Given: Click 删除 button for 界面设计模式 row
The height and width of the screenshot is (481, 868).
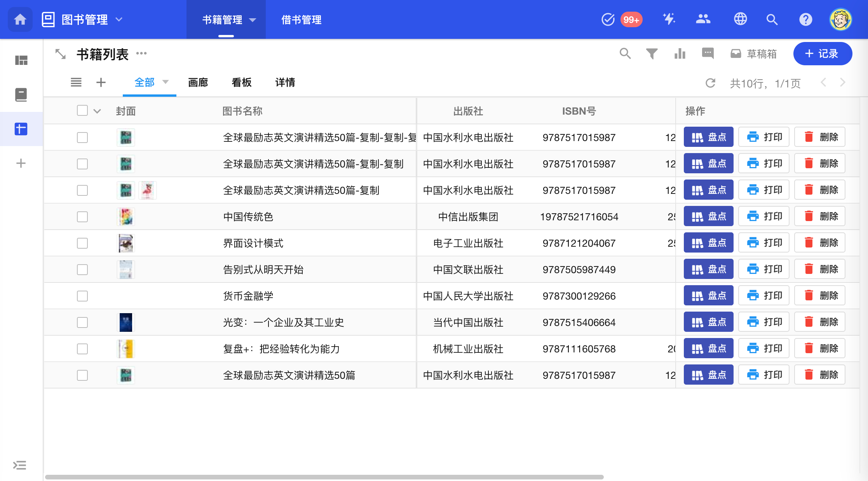Looking at the screenshot, I should (820, 243).
